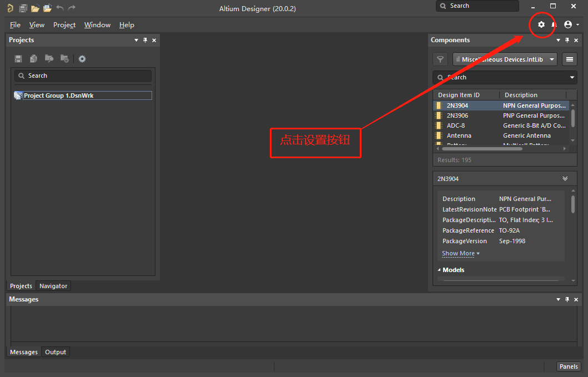Click the Results: 195 status text
Screen dimensions: 588x377
click(x=454, y=160)
